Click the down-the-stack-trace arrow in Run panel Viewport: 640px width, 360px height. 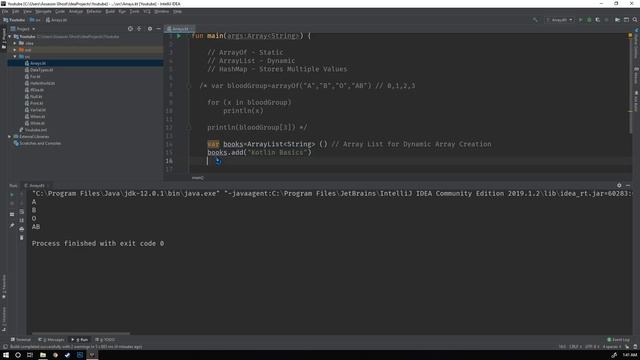(22, 203)
